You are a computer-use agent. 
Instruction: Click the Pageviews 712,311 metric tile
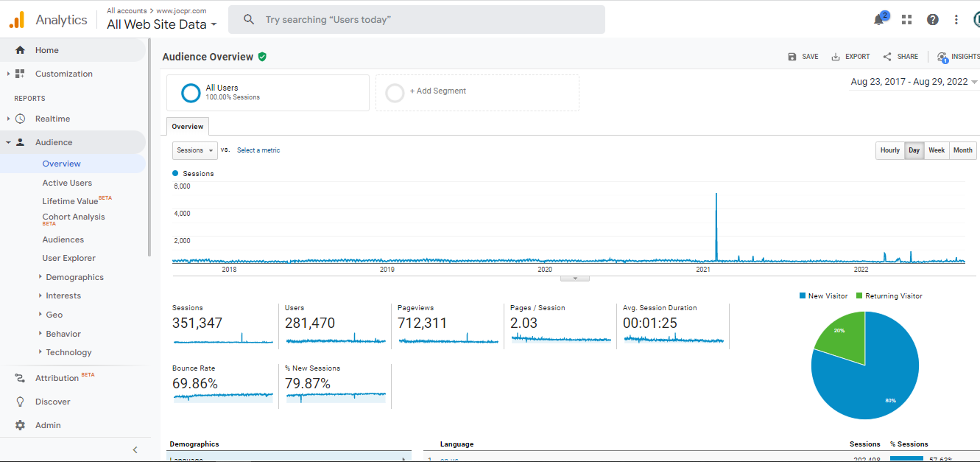click(448, 324)
